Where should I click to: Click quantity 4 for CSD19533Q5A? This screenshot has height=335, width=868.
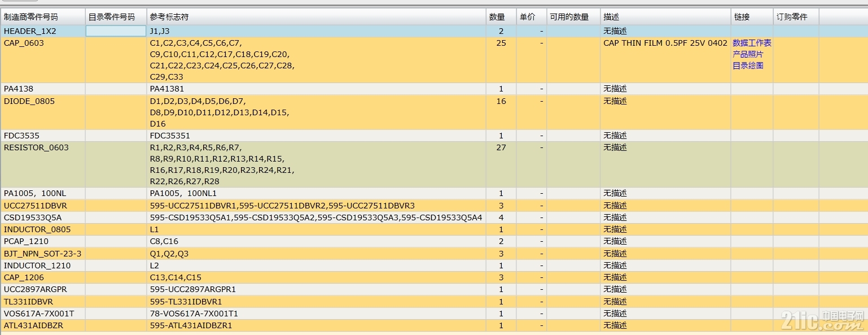pos(501,217)
